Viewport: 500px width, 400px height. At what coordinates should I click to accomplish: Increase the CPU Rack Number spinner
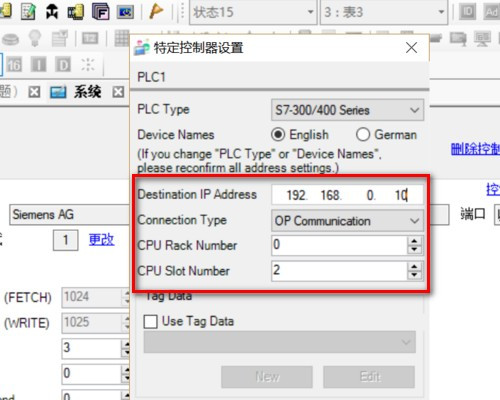[x=414, y=241]
